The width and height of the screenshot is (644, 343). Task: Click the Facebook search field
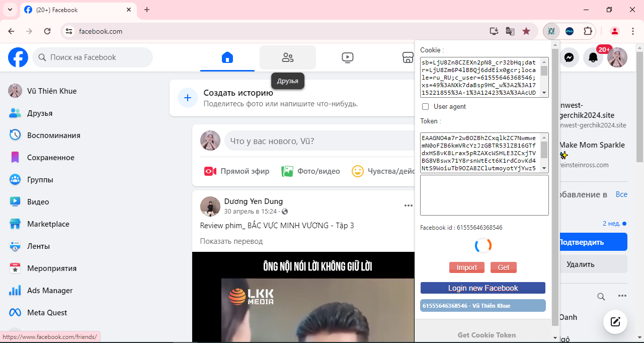(93, 57)
